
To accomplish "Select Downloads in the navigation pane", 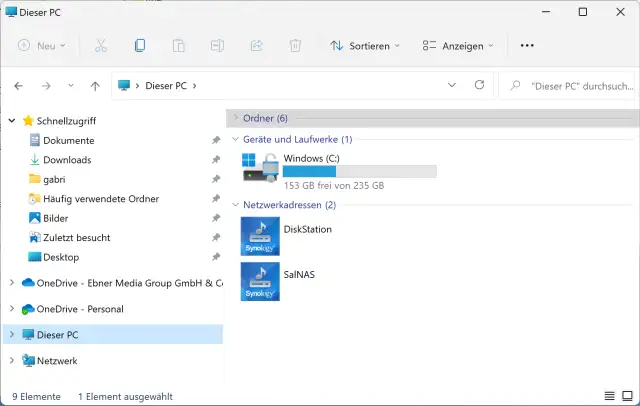I will (x=66, y=160).
